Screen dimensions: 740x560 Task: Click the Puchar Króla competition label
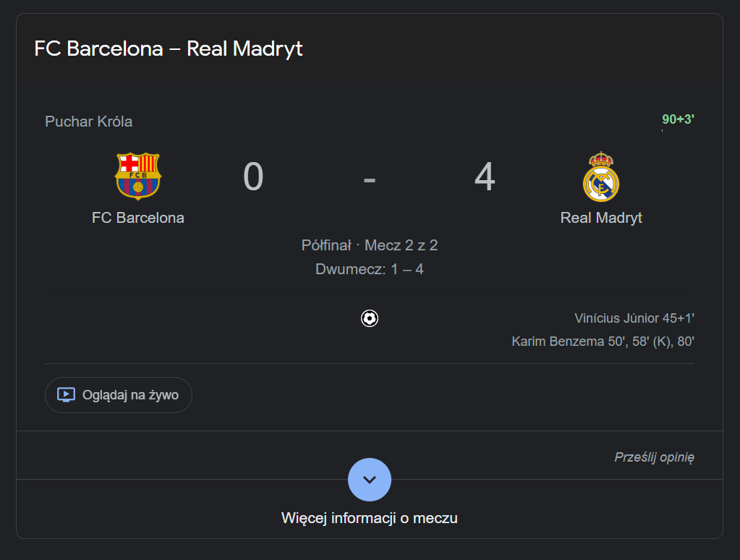point(89,122)
